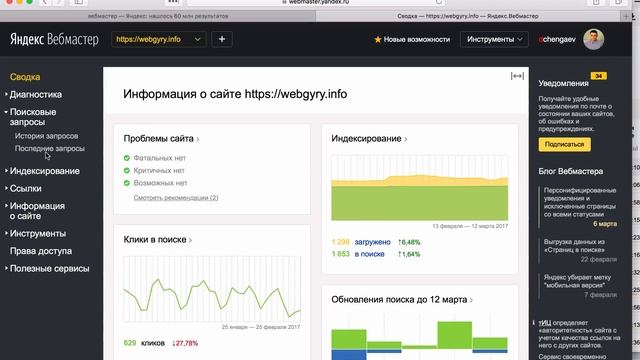Viewport: 640px width, 360px height.
Task: Switch to Сводка browser tab
Action: pos(468,16)
